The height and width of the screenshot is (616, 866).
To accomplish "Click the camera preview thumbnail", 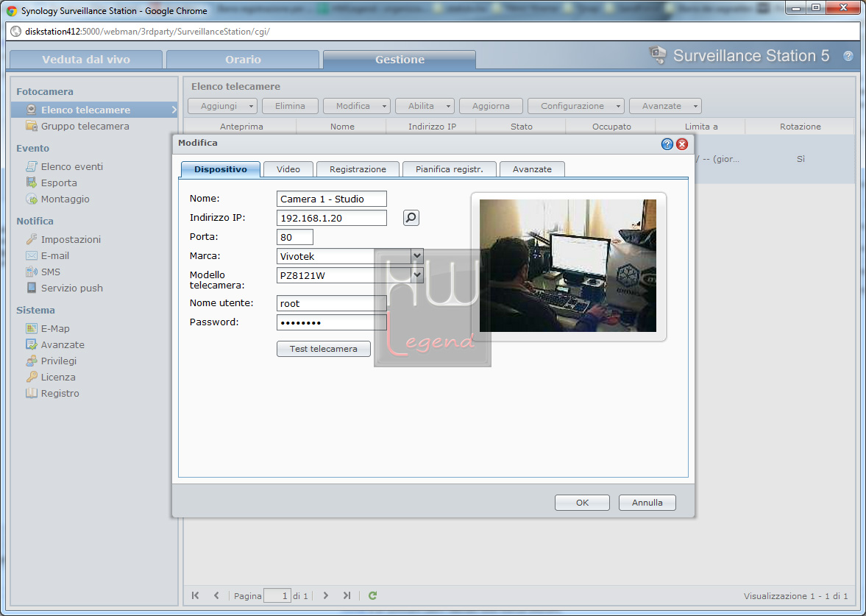I will pos(568,266).
